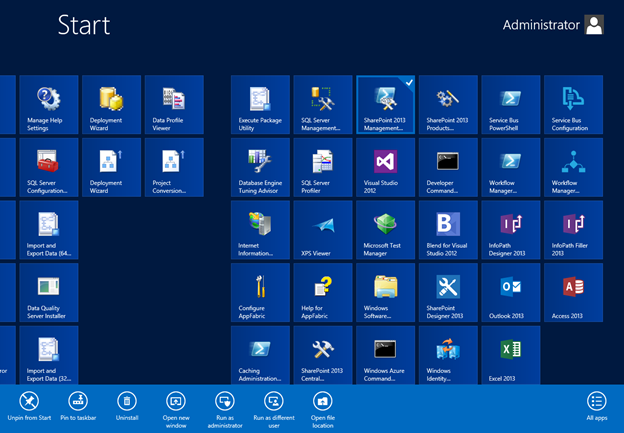624x433 pixels.
Task: Launch SharePoint Designer 2013 tile
Action: point(448,293)
